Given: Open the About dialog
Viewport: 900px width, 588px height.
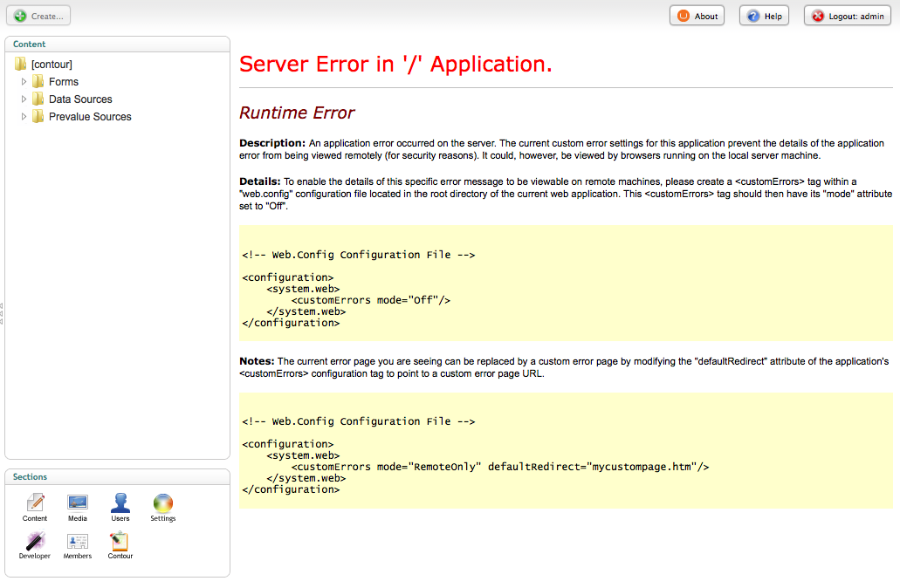Looking at the screenshot, I should click(697, 16).
